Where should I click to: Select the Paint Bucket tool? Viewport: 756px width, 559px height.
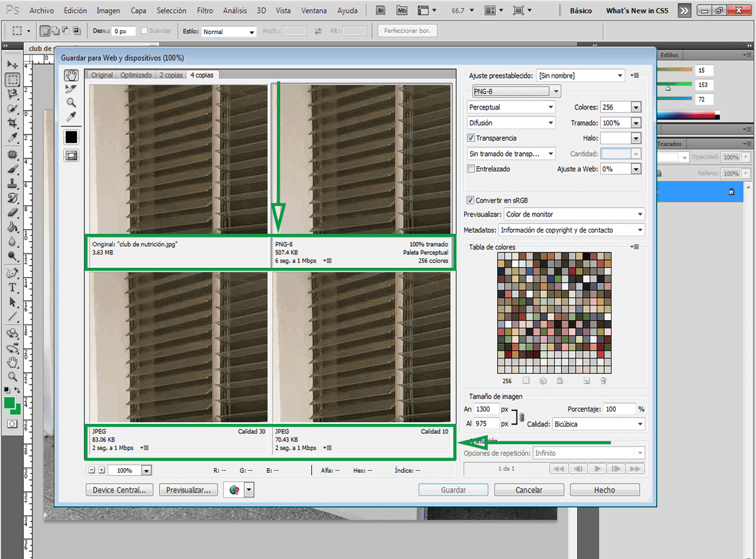click(x=12, y=227)
